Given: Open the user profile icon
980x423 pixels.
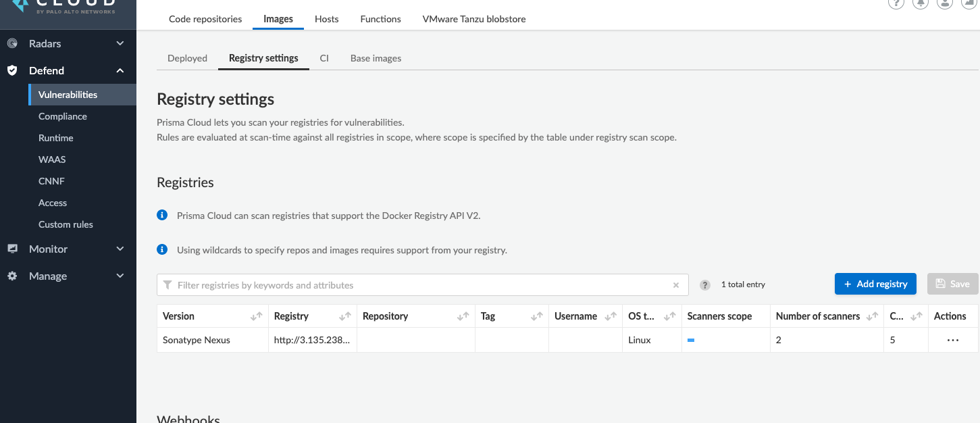Looking at the screenshot, I should pyautogui.click(x=945, y=3).
